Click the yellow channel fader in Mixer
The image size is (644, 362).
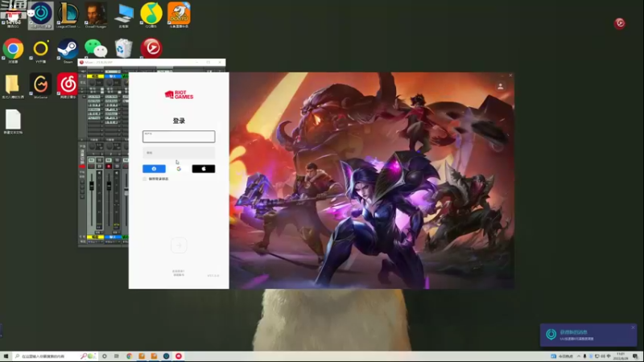92,186
